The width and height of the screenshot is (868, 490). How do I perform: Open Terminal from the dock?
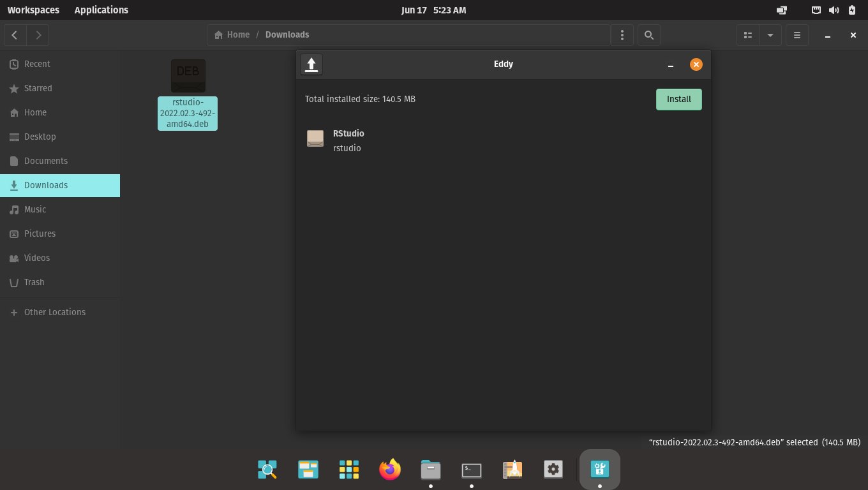(472, 470)
